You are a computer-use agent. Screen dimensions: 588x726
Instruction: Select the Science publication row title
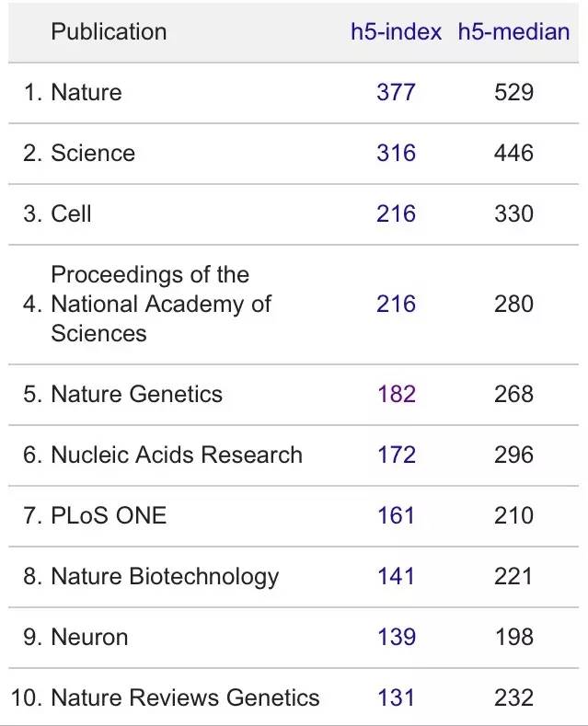click(93, 153)
